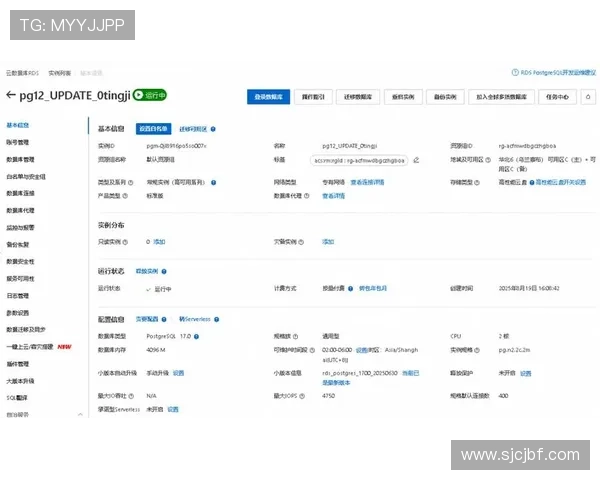Open the 任务中心 button
This screenshot has height=480, width=600.
pyautogui.click(x=557, y=97)
